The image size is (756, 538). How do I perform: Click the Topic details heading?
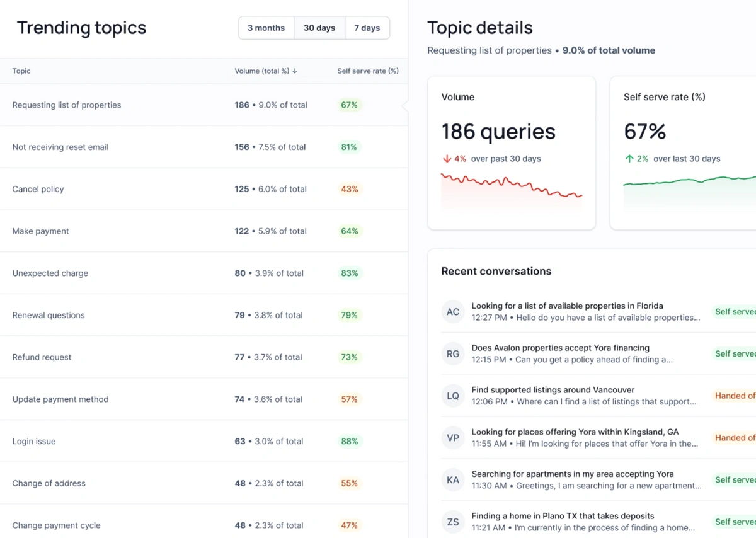[480, 28]
